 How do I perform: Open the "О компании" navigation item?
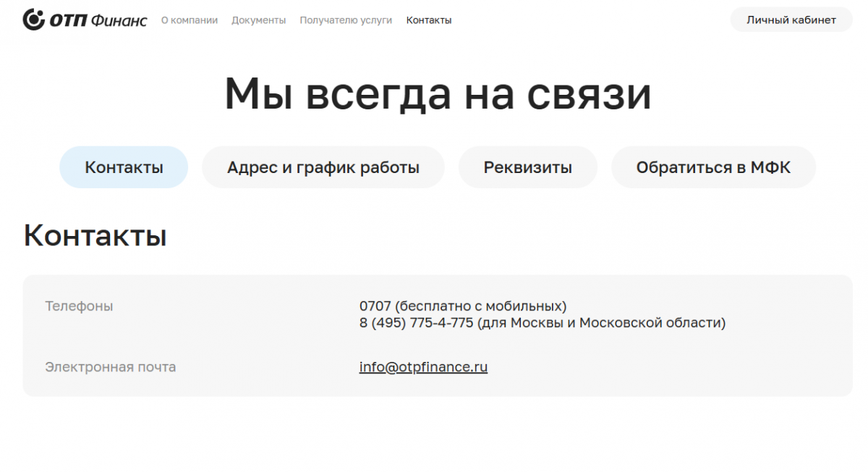pyautogui.click(x=190, y=20)
